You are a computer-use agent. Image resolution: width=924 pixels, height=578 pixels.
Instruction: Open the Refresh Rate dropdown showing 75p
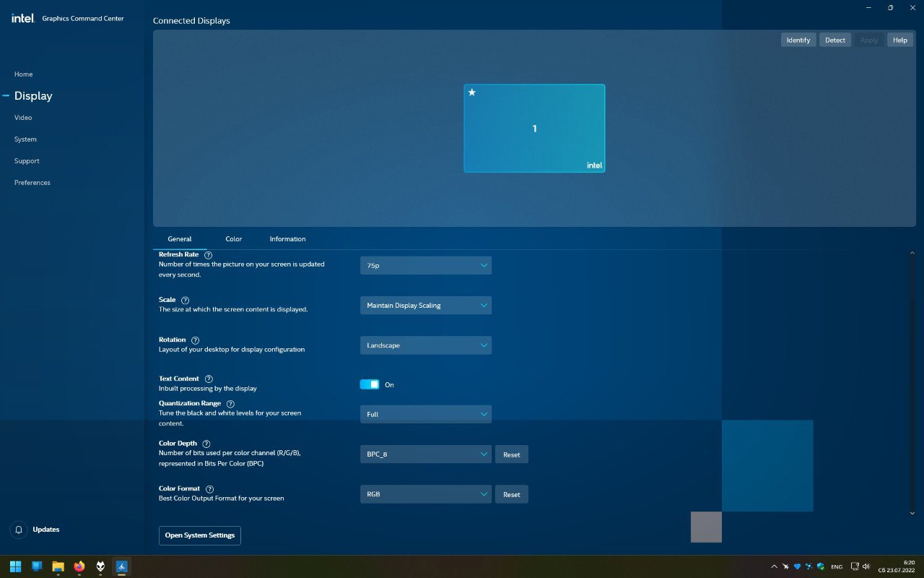(x=426, y=265)
